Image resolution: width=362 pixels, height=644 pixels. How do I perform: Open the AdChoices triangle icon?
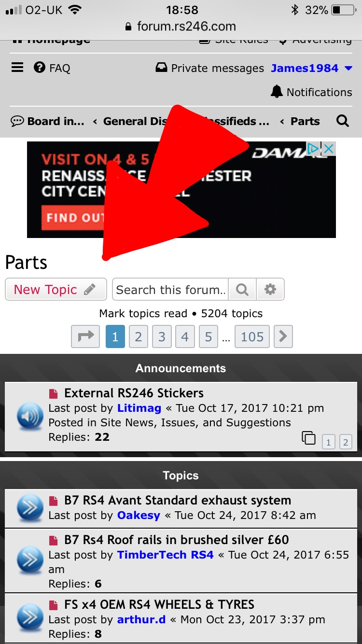coord(314,149)
